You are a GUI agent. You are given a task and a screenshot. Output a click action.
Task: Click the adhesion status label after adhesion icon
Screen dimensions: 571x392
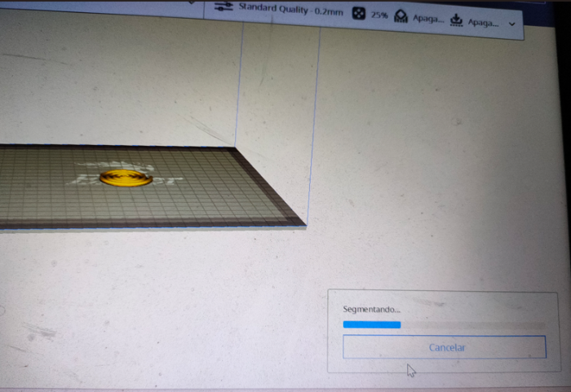coord(483,22)
